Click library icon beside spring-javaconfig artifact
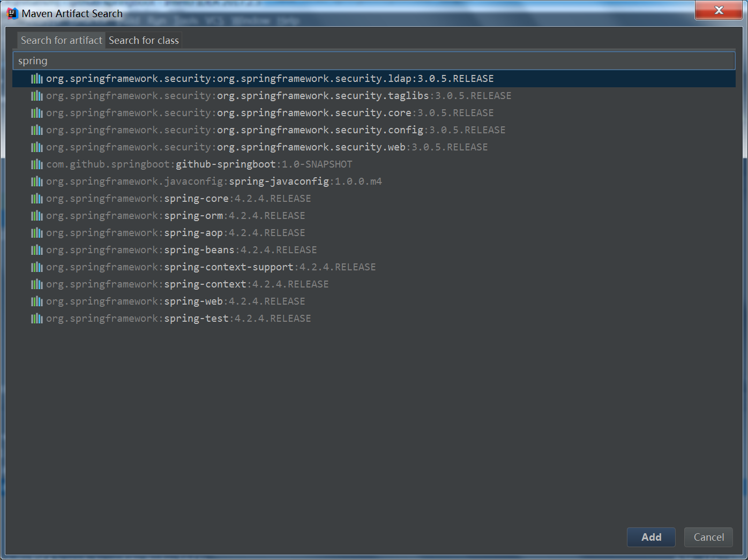The image size is (748, 560). pos(37,181)
